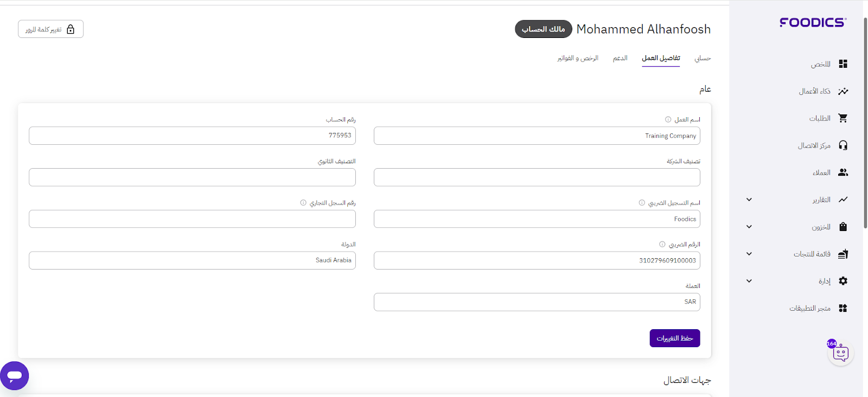
Task: Expand the menu list section chevron
Action: click(749, 254)
